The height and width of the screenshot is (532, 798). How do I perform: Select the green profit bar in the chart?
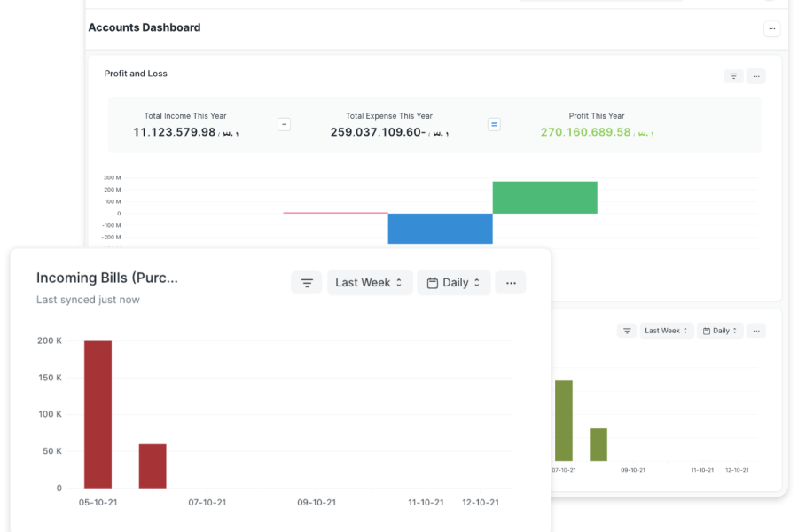(544, 198)
